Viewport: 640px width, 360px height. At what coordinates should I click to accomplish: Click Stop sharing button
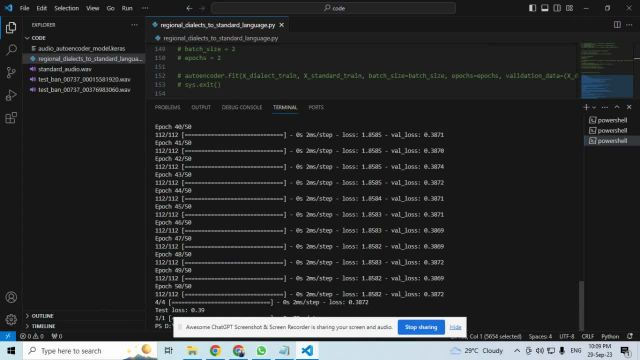421,327
